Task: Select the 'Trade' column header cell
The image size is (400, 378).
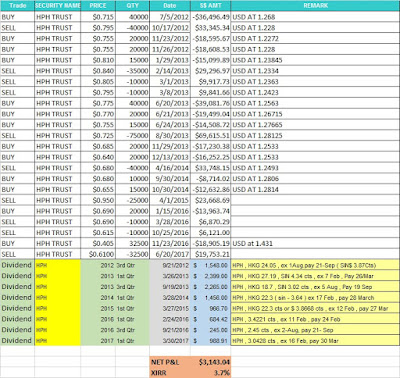Action: click(17, 6)
